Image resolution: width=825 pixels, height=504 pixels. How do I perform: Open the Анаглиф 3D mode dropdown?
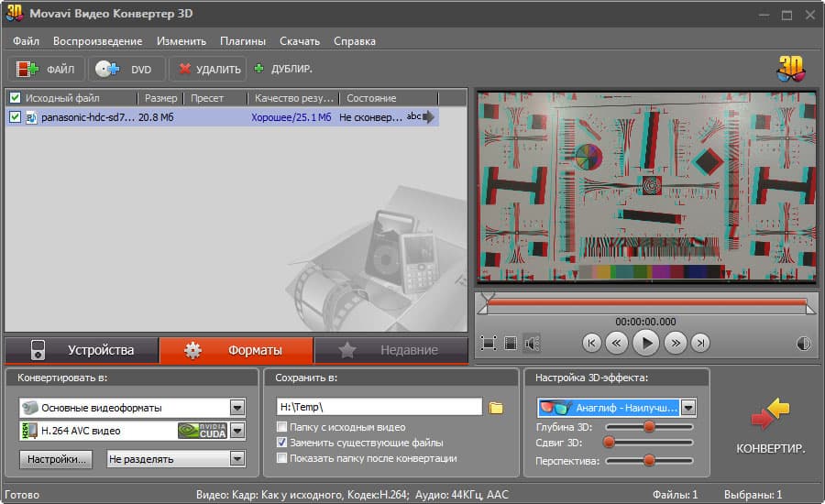click(688, 408)
